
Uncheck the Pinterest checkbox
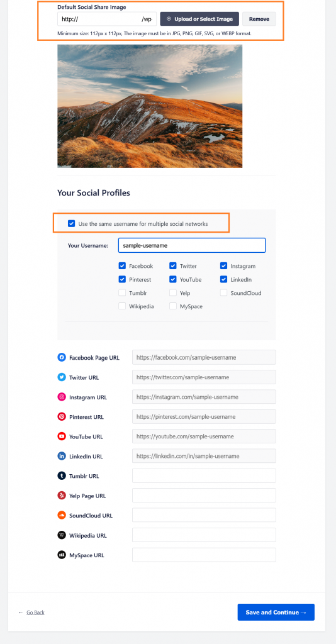(x=122, y=279)
